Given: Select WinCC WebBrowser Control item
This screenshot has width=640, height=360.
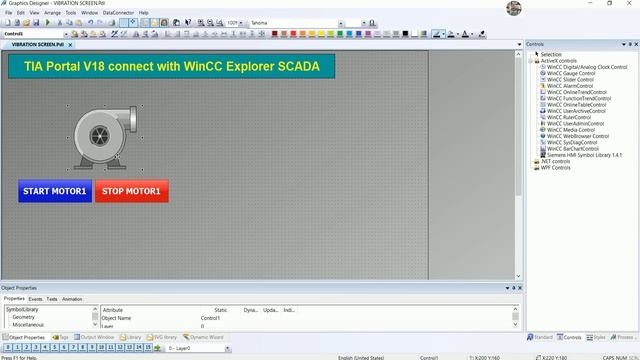Looking at the screenshot, I should click(578, 136).
